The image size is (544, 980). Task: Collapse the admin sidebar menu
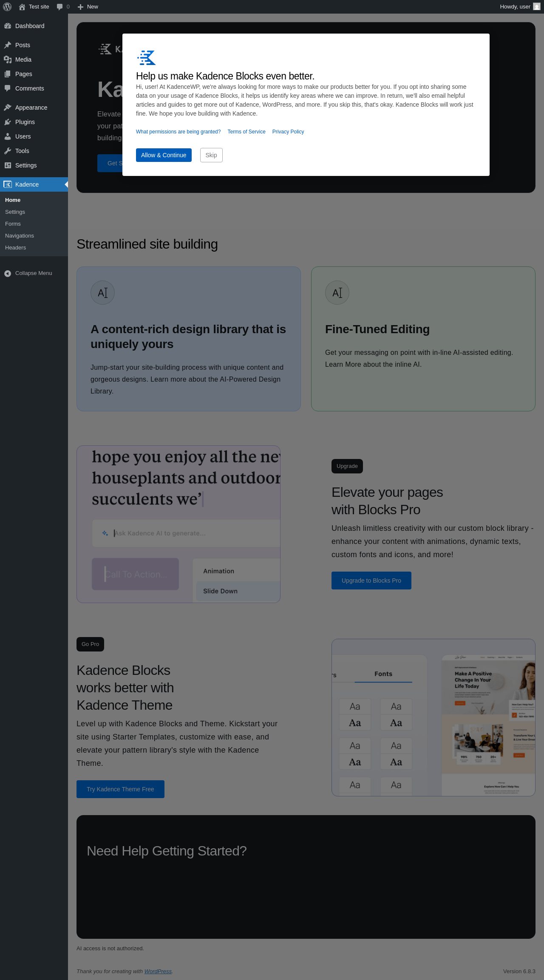(34, 273)
